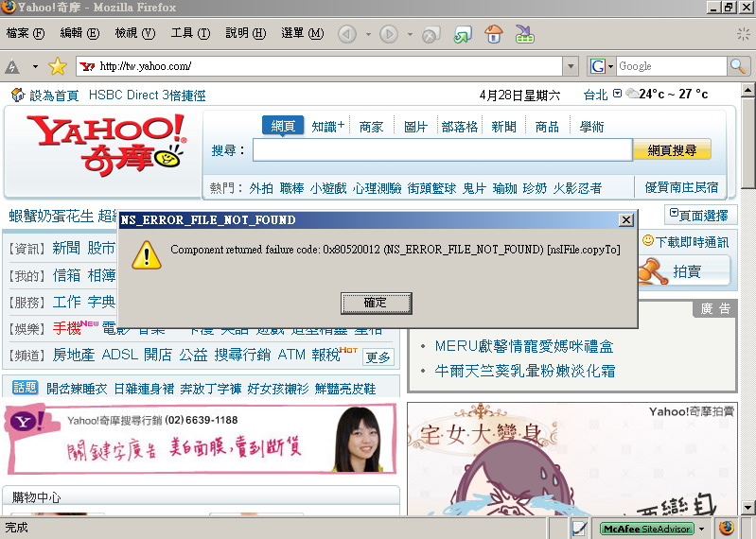
Task: Open the 優質南庄民宿 link
Action: (682, 187)
